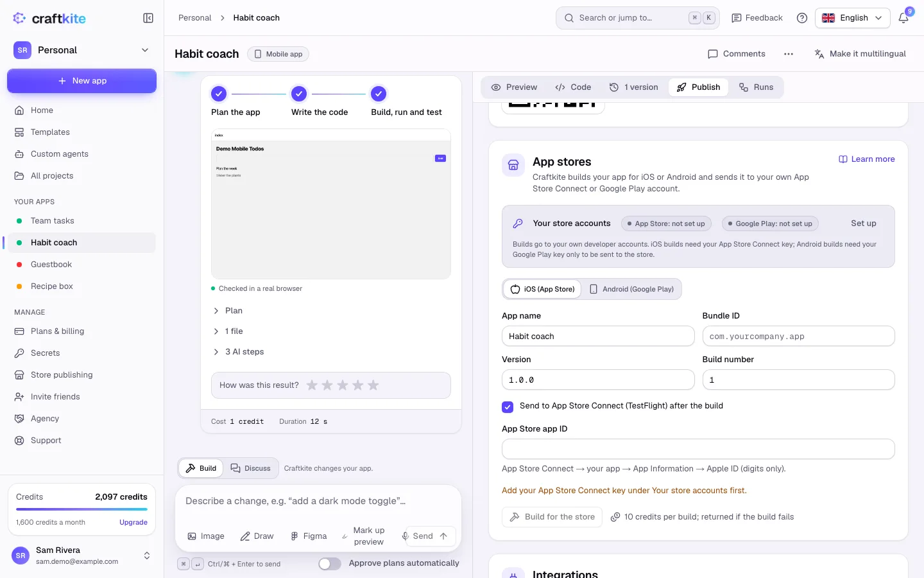Open Store publishing settings
The width and height of the screenshot is (924, 578).
click(81, 375)
